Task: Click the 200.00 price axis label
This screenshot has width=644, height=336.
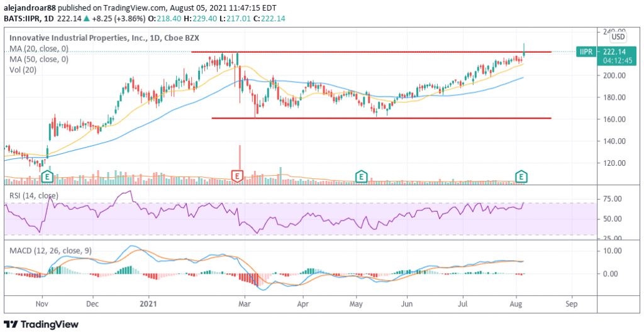Action: (x=614, y=75)
